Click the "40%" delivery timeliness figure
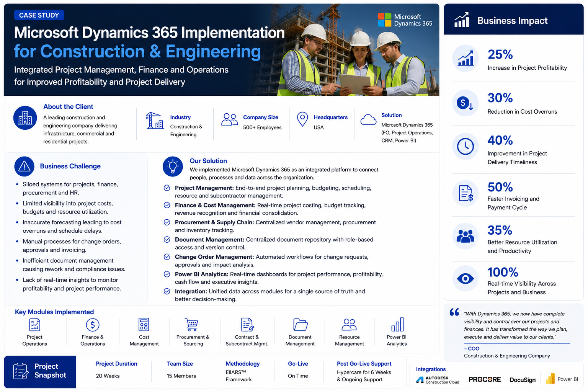The width and height of the screenshot is (588, 392). 500,140
